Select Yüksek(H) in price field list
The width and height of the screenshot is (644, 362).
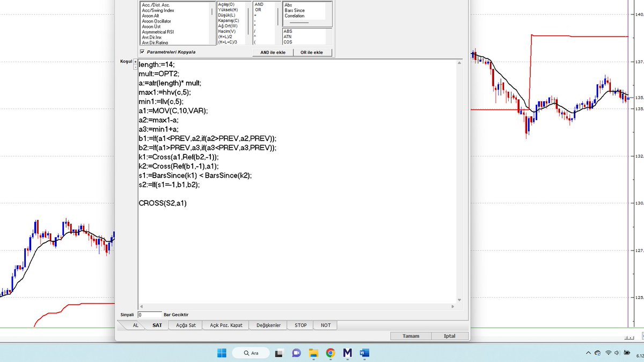pyautogui.click(x=228, y=10)
